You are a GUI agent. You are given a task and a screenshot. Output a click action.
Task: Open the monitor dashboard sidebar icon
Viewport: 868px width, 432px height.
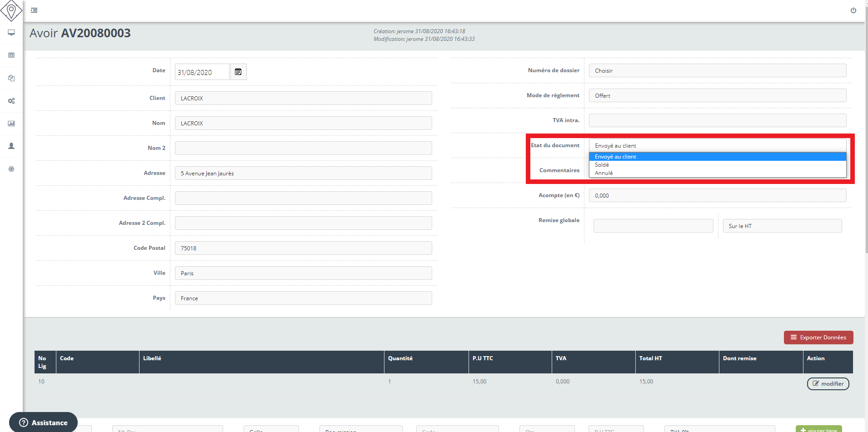(x=11, y=33)
